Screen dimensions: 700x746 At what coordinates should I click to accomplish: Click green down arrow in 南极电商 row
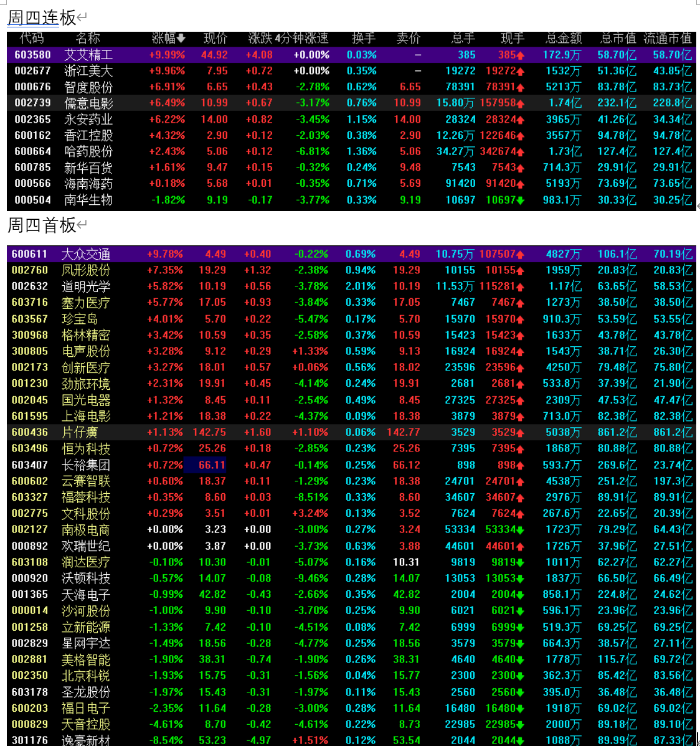click(521, 530)
